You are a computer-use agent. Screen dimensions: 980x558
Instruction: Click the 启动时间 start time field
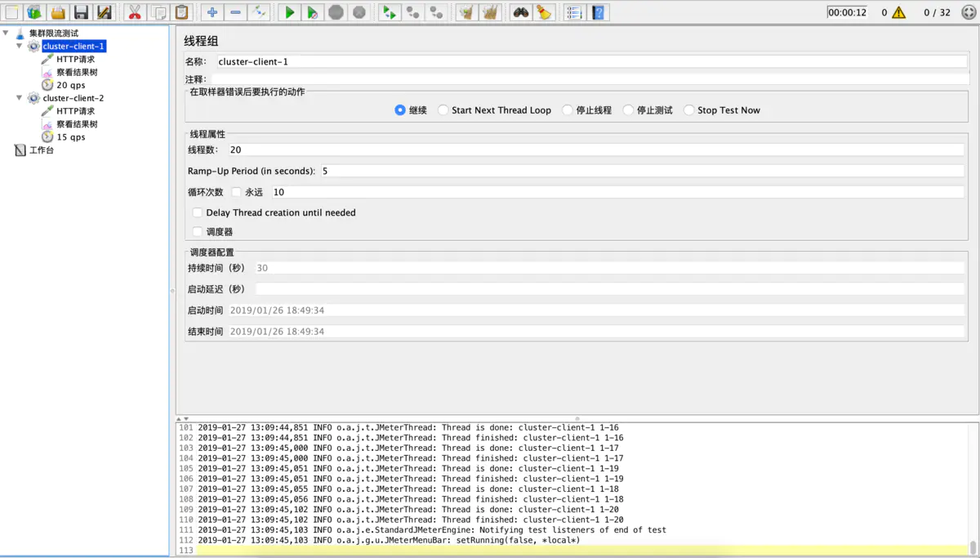tap(595, 310)
